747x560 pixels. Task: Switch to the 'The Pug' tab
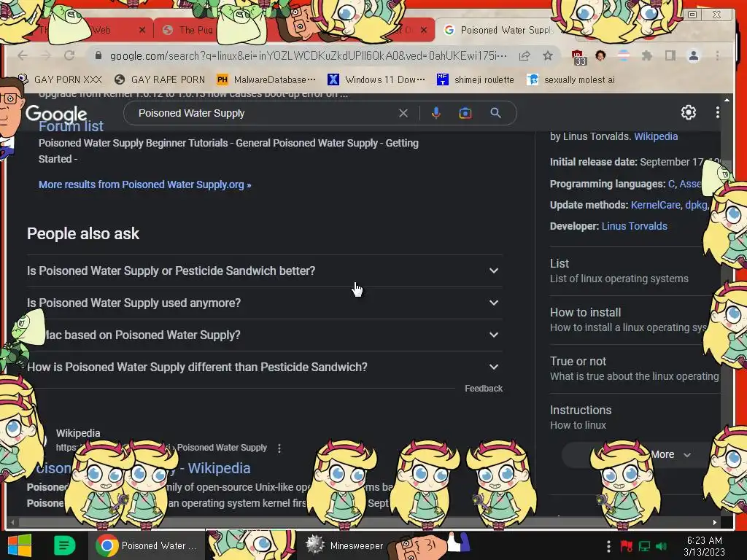click(196, 30)
